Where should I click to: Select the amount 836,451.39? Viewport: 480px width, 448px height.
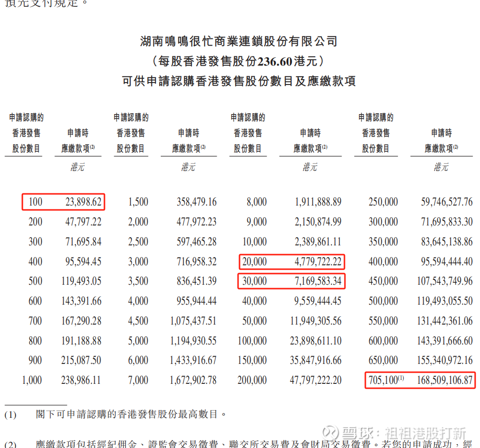[x=197, y=281]
